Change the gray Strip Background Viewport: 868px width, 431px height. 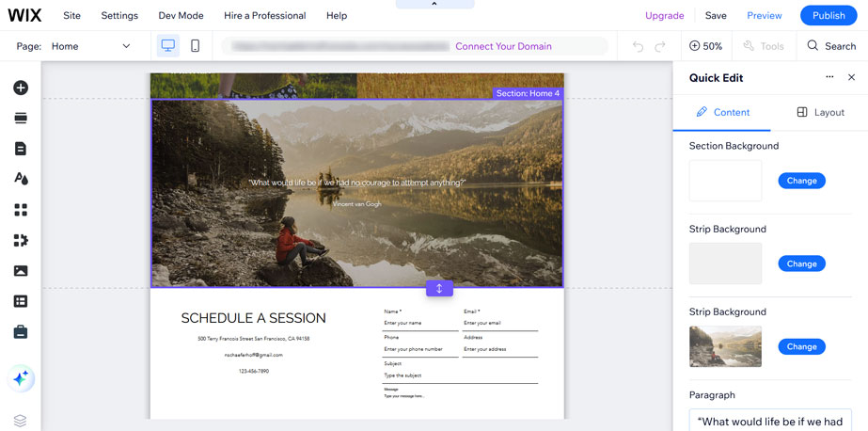coord(801,263)
